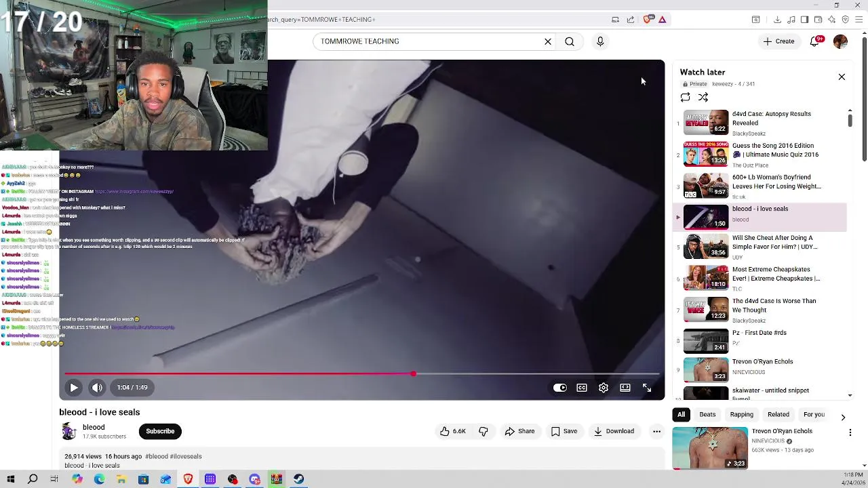Open Brave Wallet icon
868x488 pixels.
[818, 20]
